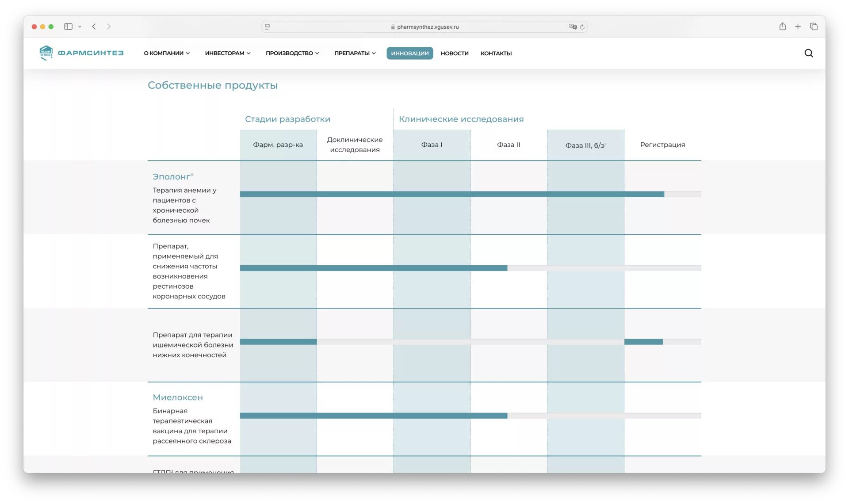Click the Фармсинтез logo

(81, 53)
